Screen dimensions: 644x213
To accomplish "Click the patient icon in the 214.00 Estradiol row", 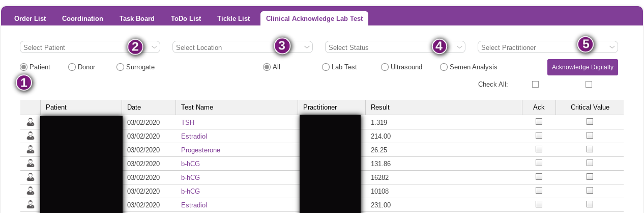I will [31, 136].
